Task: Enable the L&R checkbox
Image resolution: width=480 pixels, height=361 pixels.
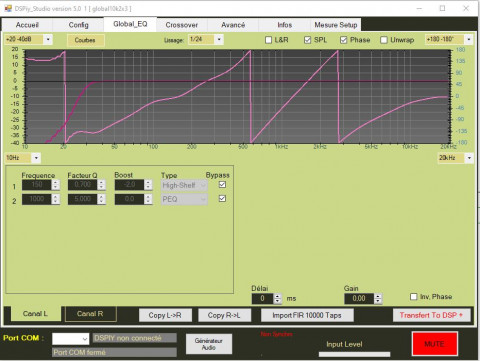Action: tap(268, 40)
